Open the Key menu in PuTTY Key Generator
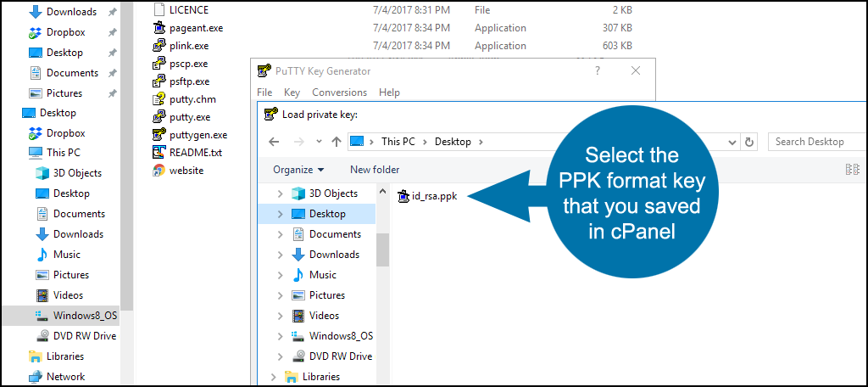This screenshot has width=868, height=387. [x=292, y=93]
